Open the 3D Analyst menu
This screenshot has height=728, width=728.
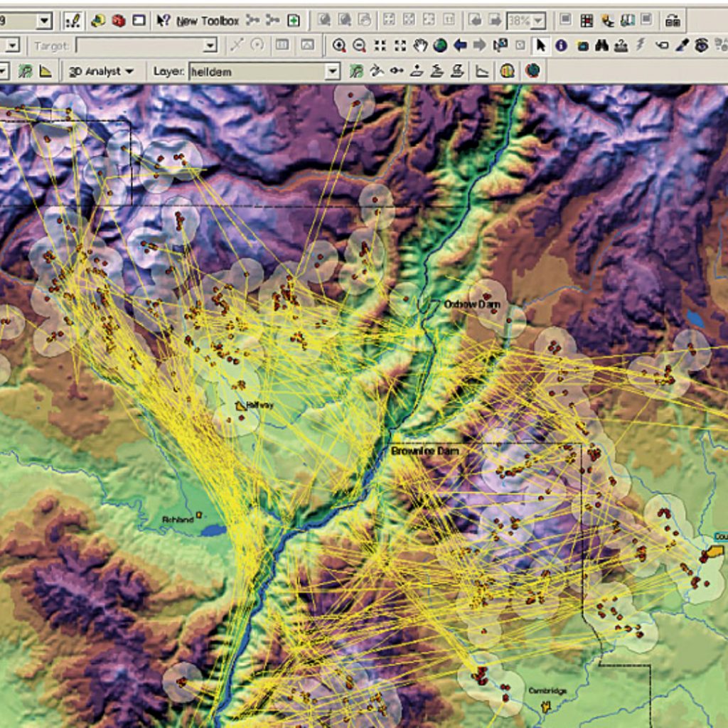click(x=101, y=71)
